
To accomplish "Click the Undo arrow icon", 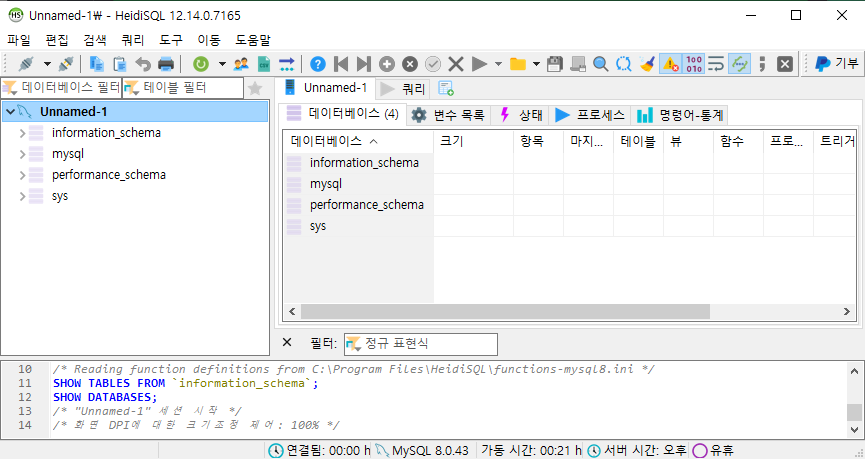I will pyautogui.click(x=143, y=64).
